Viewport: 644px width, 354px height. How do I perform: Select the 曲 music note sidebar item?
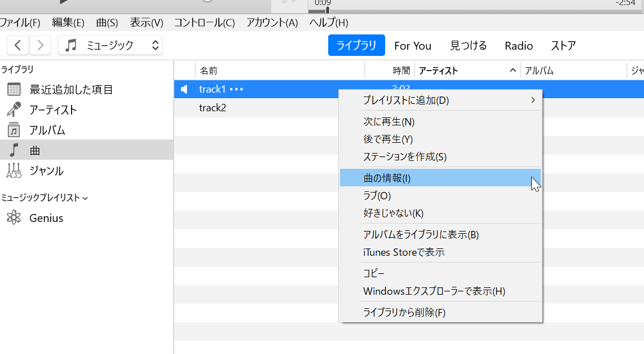coord(34,150)
